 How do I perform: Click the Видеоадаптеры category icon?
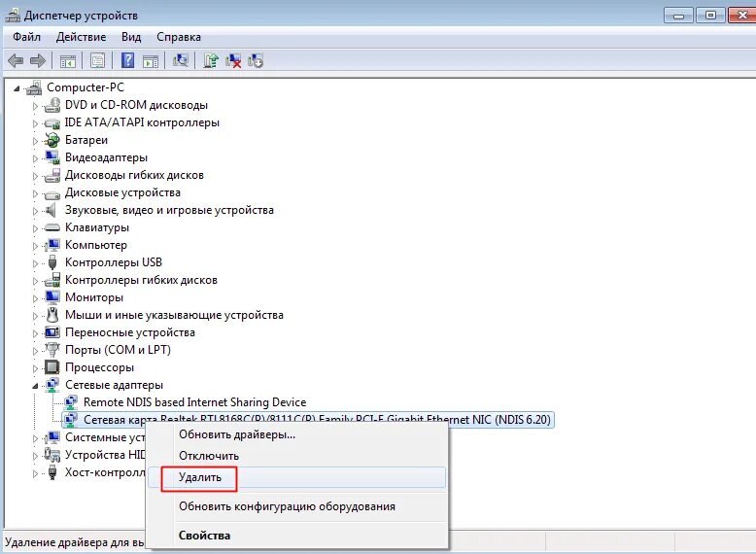pos(52,157)
